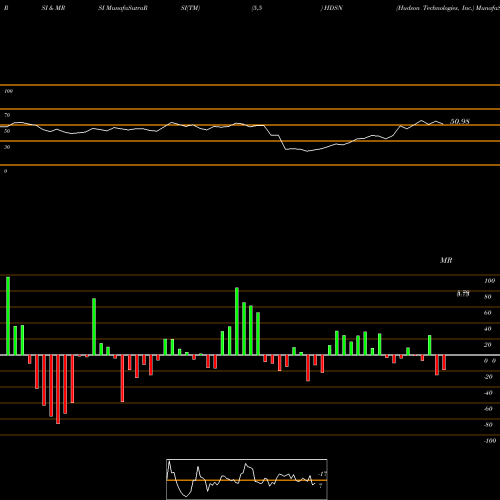This screenshot has height=500, width=500.
Task: Click the 20 label on MR axis
Action: (488, 345)
